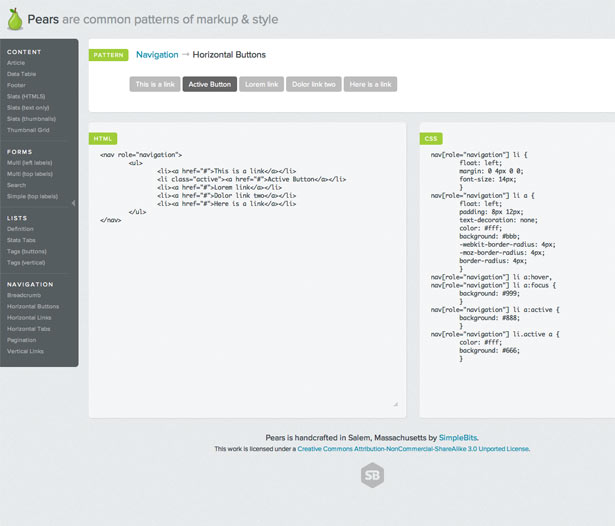Open Multi (left labels) form pattern
Image resolution: width=615 pixels, height=526 pixels.
29,163
